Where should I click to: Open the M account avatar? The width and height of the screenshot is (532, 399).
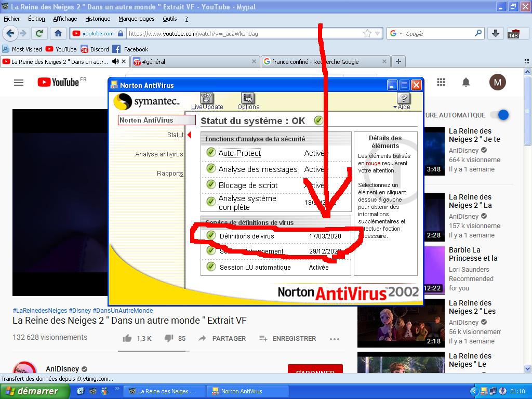click(497, 82)
